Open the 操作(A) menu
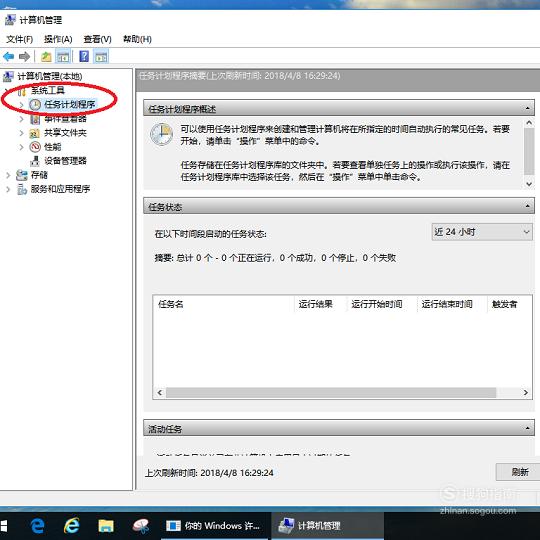The height and width of the screenshot is (540, 540). 58,39
